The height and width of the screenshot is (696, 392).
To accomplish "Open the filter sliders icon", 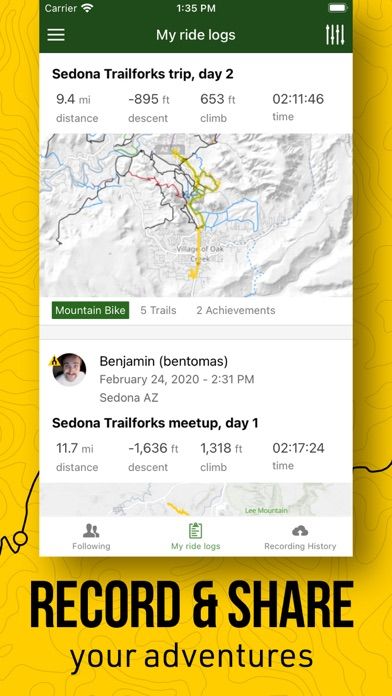I will click(335, 35).
